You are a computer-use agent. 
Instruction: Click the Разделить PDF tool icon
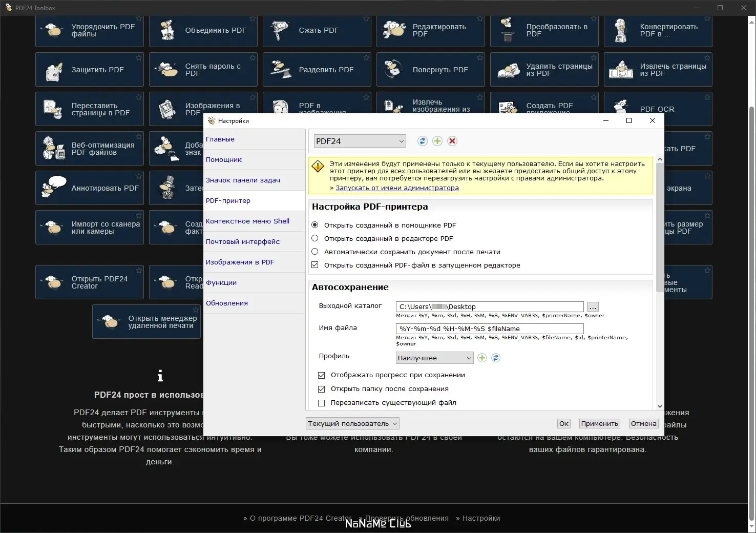click(x=281, y=70)
